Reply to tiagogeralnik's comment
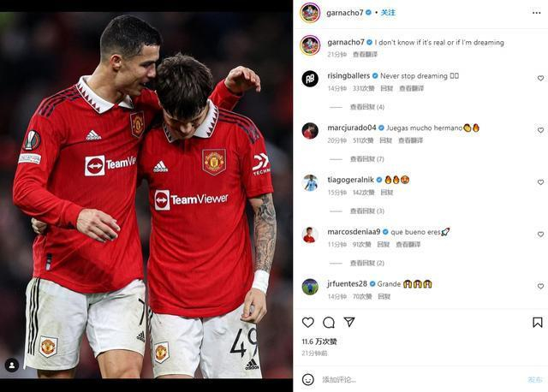The image size is (548, 392). [386, 193]
